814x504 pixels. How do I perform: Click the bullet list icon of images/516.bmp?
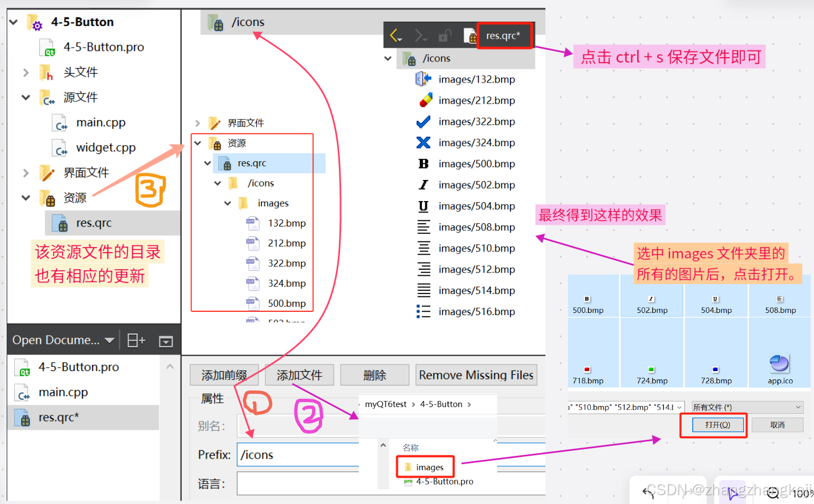424,311
